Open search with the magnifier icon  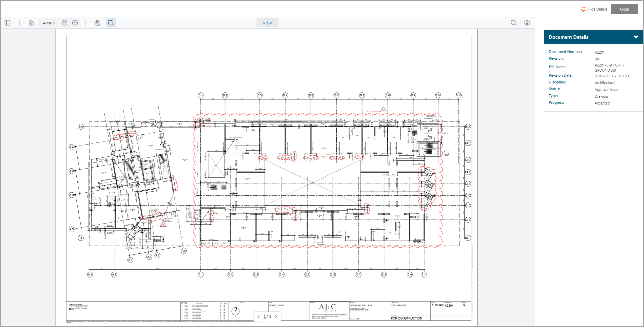(513, 23)
